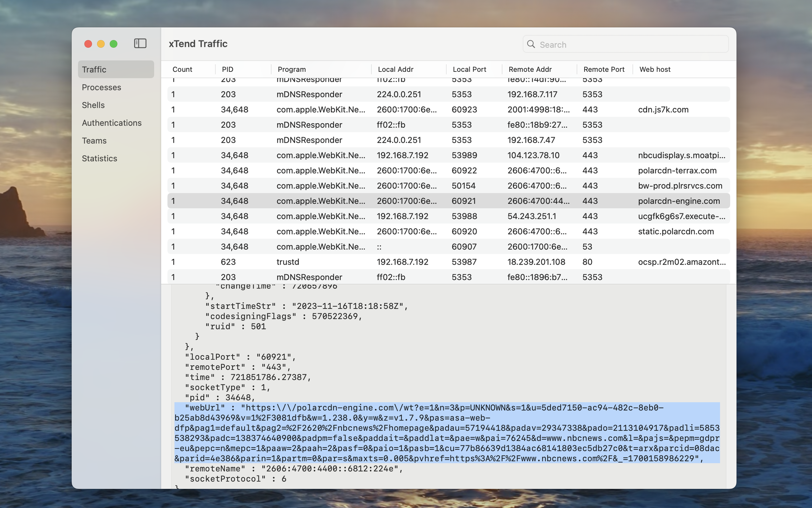Sort by the Program column header
Viewport: 812px width, 508px height.
tap(291, 70)
